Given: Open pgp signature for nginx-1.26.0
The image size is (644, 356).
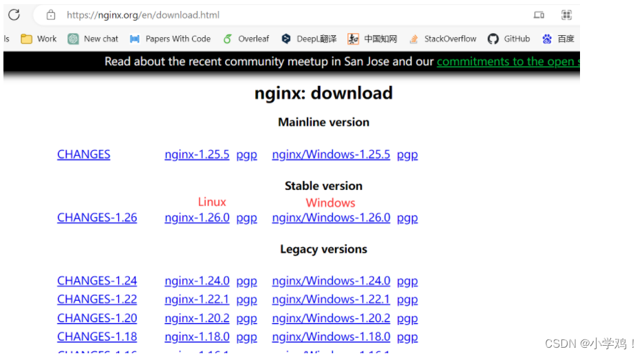Looking at the screenshot, I should pos(246,219).
